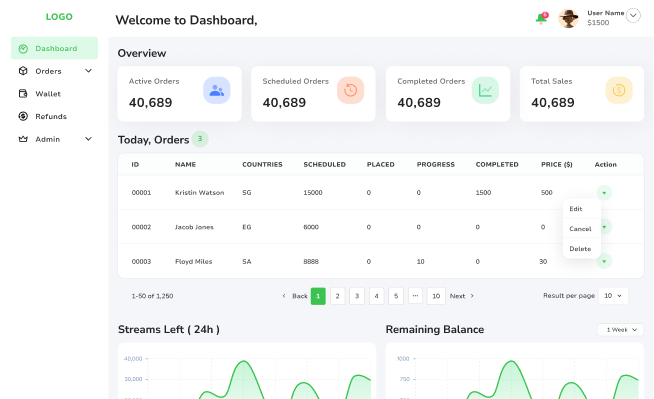Expand the Admin sidebar submenu chevron
The height and width of the screenshot is (399, 654).
(x=88, y=139)
